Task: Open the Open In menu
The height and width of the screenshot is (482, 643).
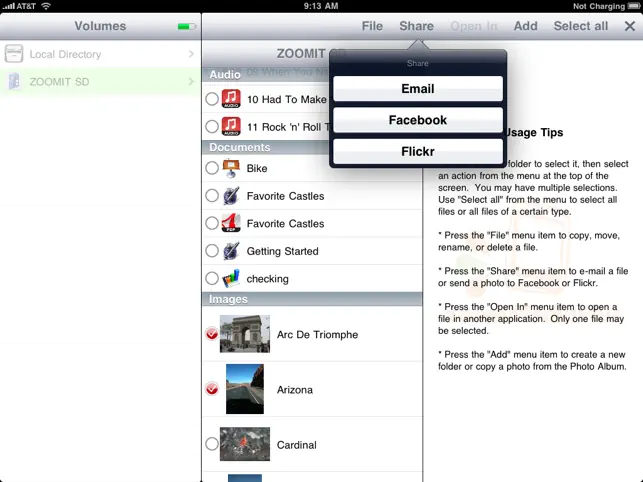Action: [474, 26]
